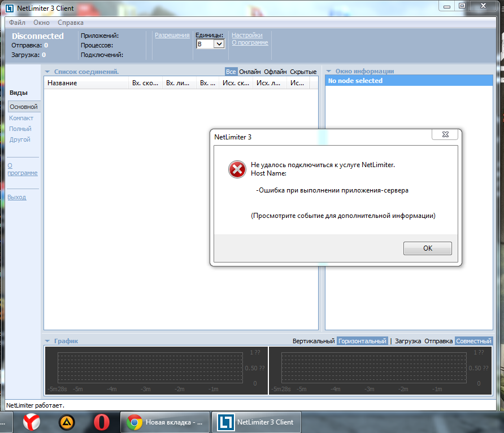Set graph layout to Горизонтальный
Screen dimensions: 504x433
362,341
